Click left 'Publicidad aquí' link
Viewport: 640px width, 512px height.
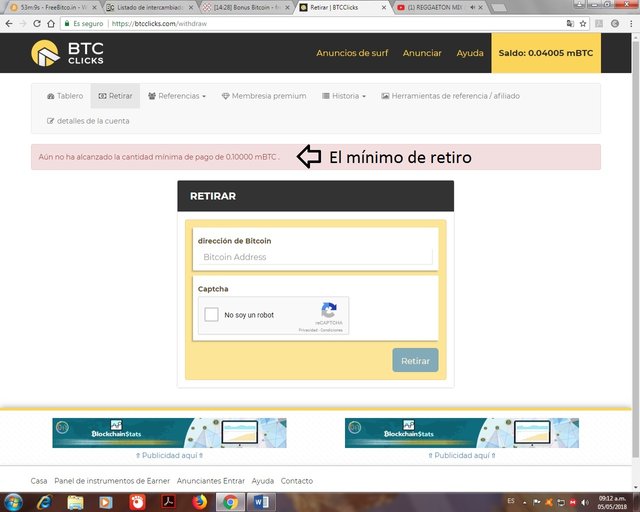pyautogui.click(x=169, y=455)
